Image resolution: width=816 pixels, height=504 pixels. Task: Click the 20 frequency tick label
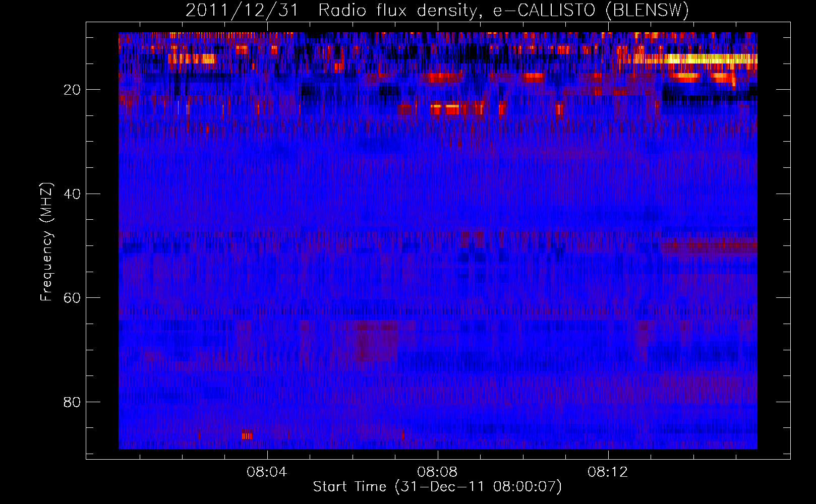[72, 90]
